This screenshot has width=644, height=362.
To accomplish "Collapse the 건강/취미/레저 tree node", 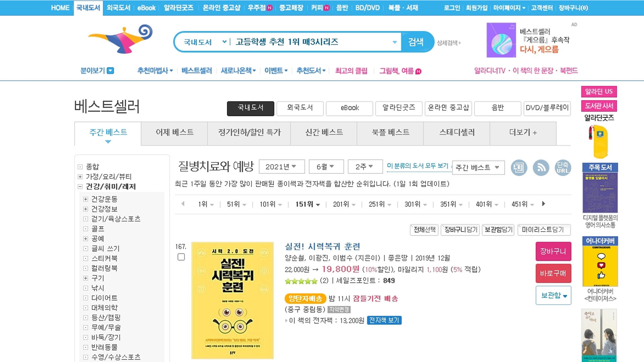I will click(80, 187).
